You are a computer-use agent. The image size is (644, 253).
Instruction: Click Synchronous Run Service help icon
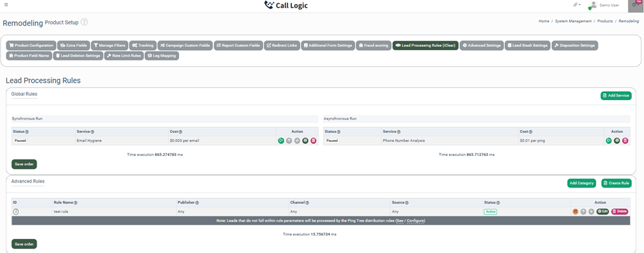[x=92, y=132]
